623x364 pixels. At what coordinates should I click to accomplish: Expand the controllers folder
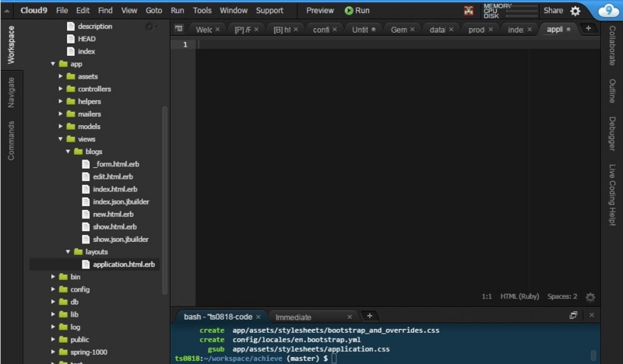tap(61, 89)
